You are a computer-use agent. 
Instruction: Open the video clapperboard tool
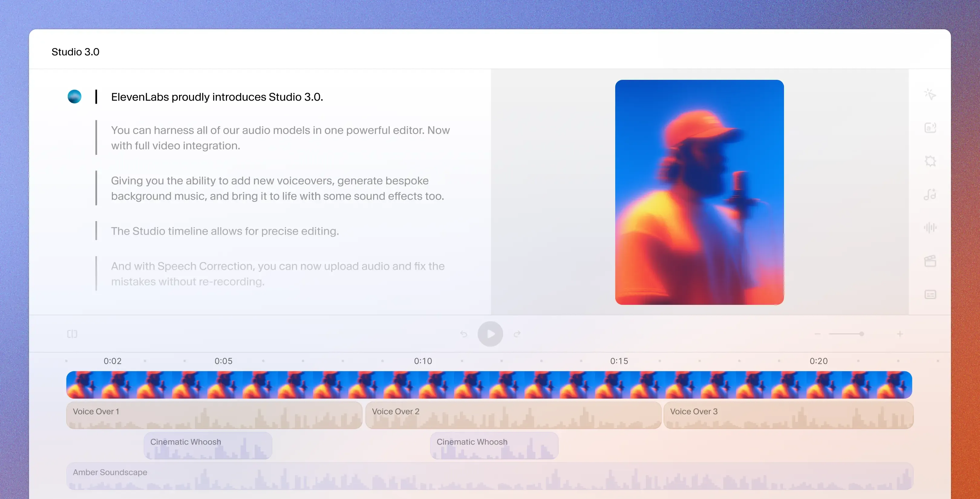[x=930, y=261]
